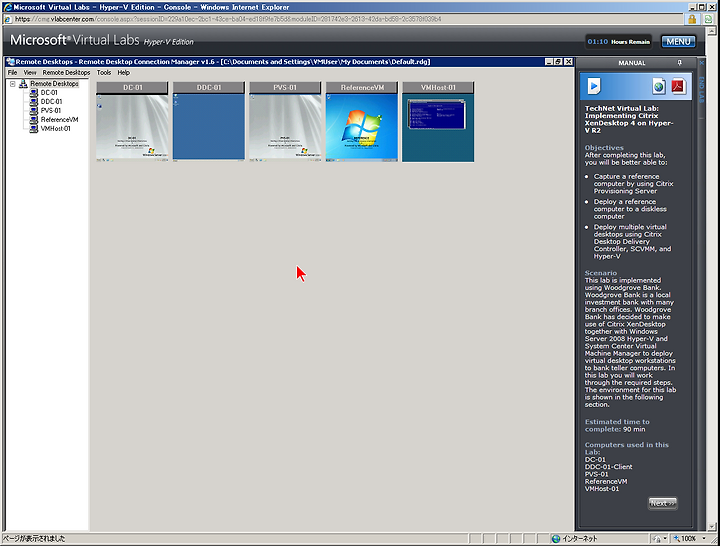Open the 100% zoom level dropdown
The height and width of the screenshot is (546, 720).
tap(704, 539)
